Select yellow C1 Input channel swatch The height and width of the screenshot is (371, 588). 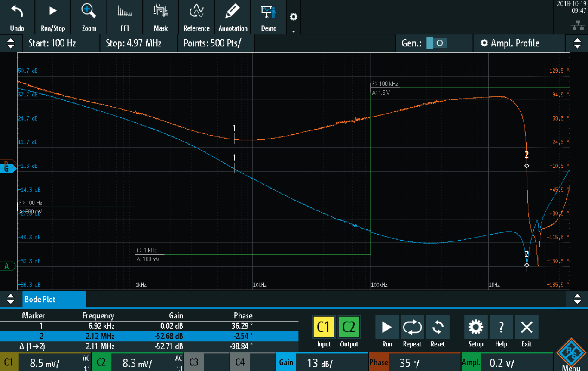click(324, 328)
